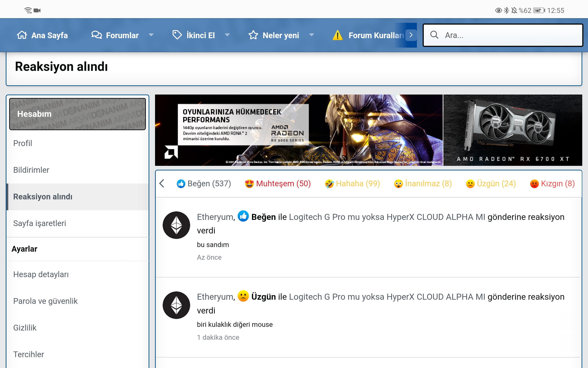
Task: Click the eye comfort status icon
Action: [498, 10]
